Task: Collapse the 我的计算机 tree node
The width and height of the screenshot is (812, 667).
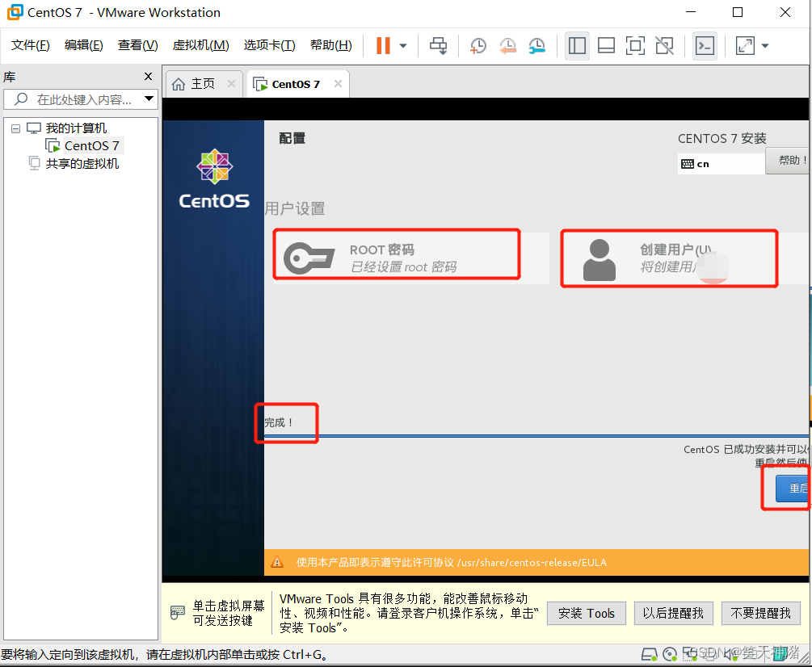Action: [x=15, y=128]
